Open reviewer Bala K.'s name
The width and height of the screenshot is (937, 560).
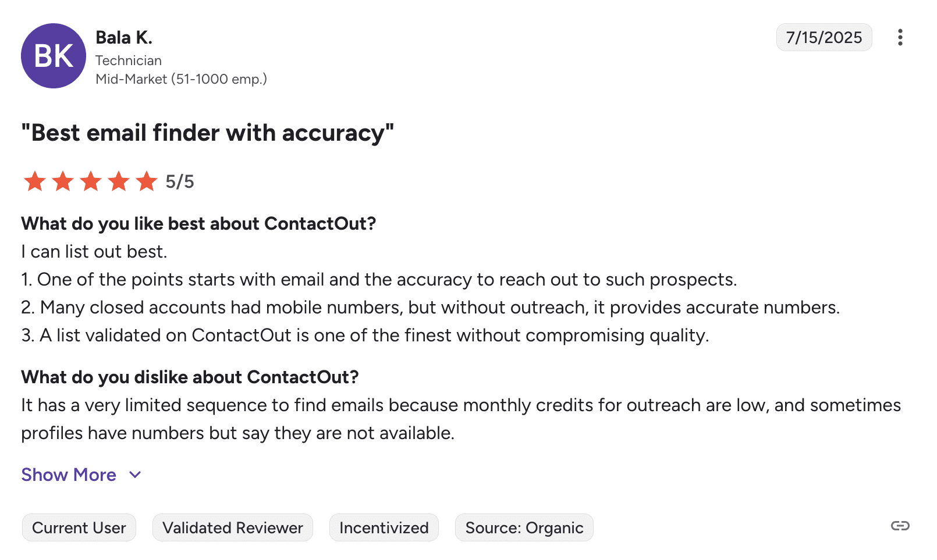click(x=124, y=38)
